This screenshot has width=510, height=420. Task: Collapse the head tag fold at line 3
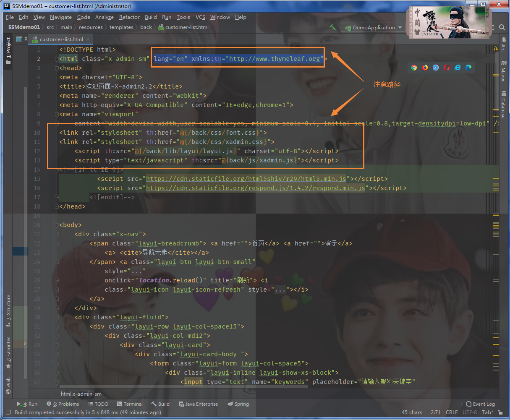point(58,68)
